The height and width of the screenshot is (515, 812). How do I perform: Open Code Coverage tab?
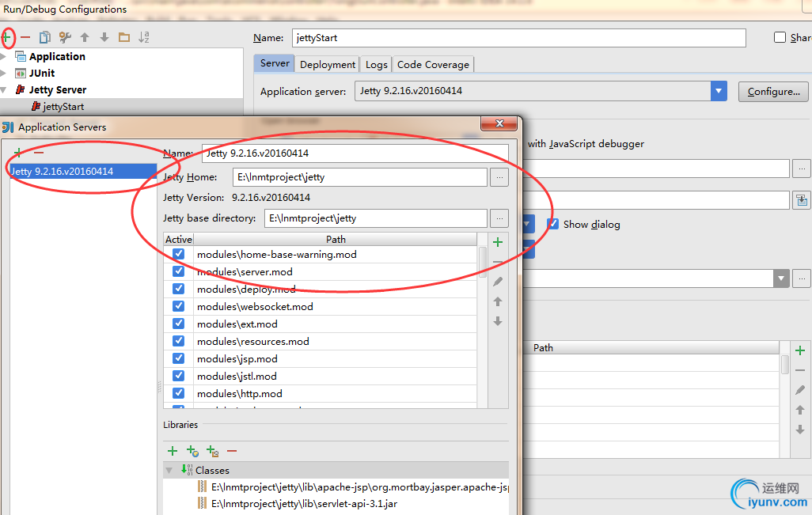tap(433, 65)
